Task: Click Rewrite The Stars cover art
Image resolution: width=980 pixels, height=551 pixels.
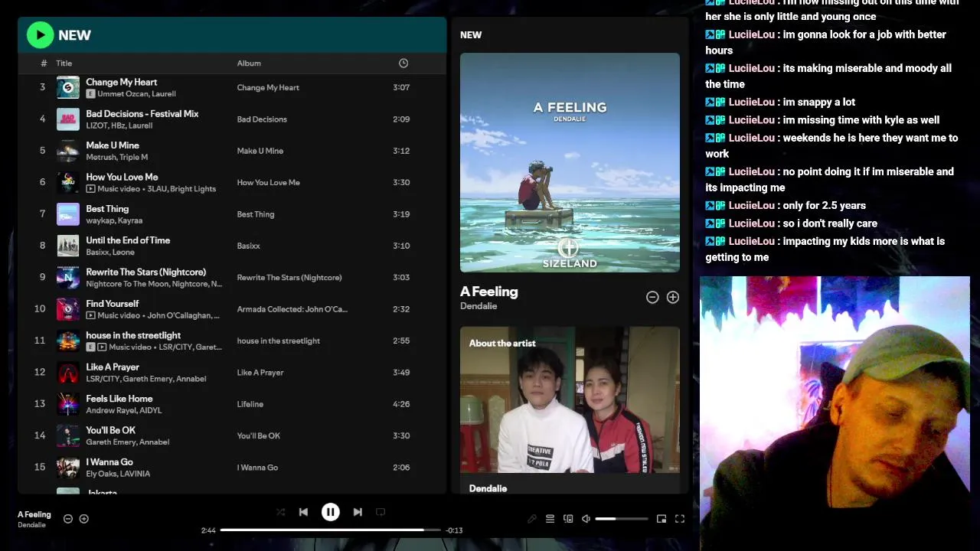Action: pyautogui.click(x=68, y=277)
